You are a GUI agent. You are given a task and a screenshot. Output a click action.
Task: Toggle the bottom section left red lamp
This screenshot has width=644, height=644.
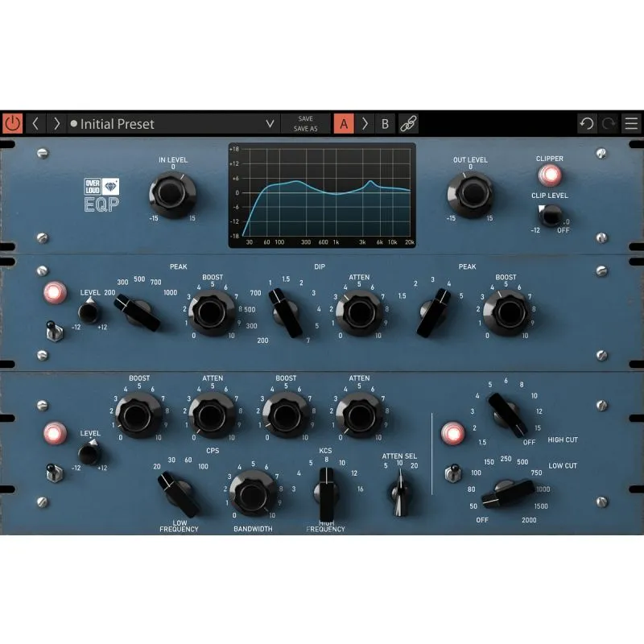pos(55,434)
